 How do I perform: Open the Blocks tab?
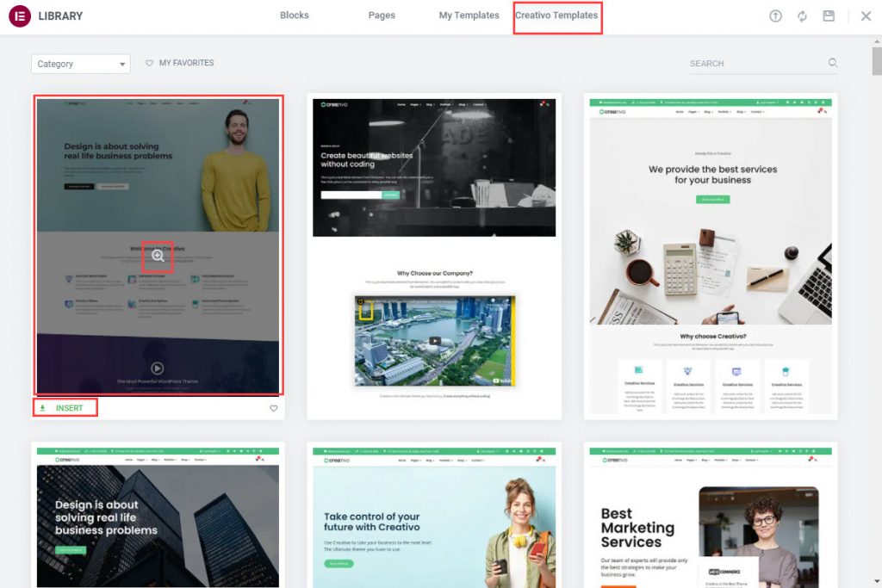click(295, 15)
